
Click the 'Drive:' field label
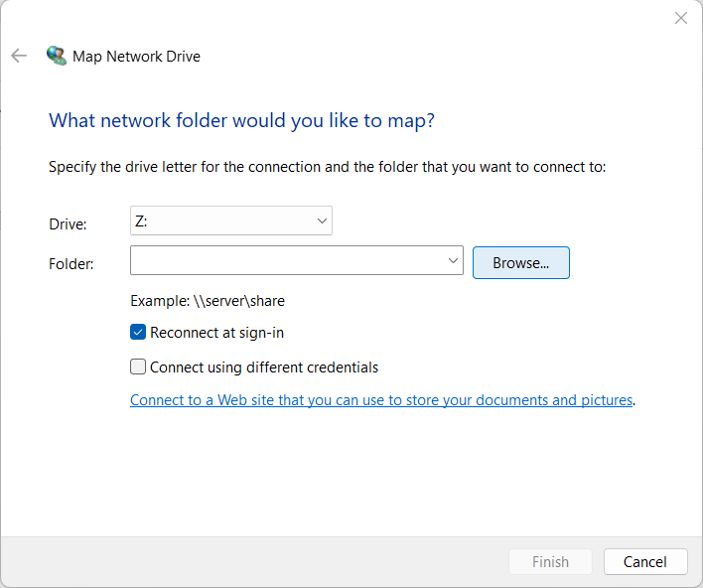[68, 224]
